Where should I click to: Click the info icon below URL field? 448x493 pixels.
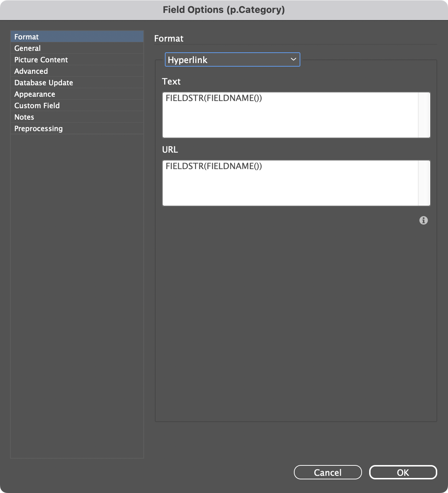[423, 220]
